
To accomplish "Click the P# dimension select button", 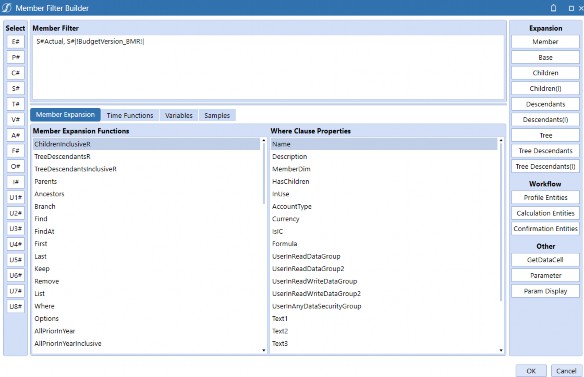I will (15, 57).
